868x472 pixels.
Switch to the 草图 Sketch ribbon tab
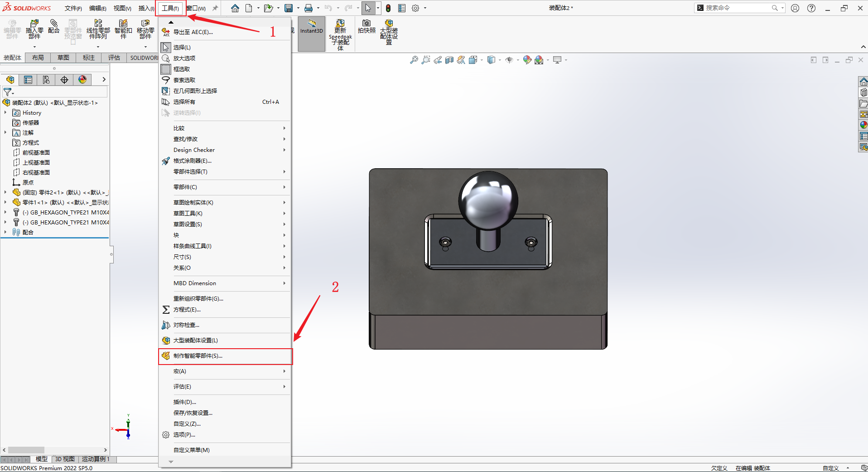click(x=63, y=58)
